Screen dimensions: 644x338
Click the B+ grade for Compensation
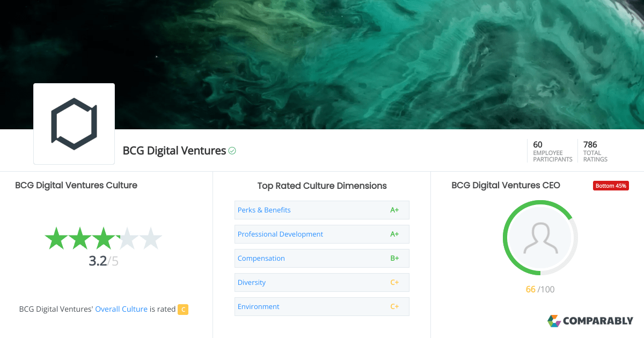pos(394,258)
